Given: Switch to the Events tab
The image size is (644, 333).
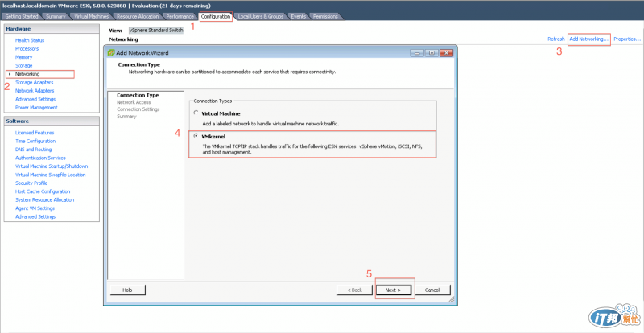Looking at the screenshot, I should pyautogui.click(x=298, y=16).
